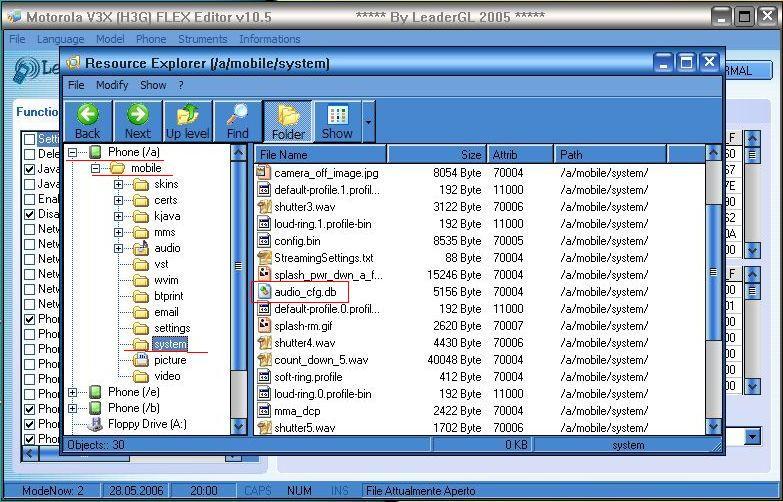Toggle the Dele checkbox in function list
Image resolution: width=783 pixels, height=502 pixels.
[29, 154]
